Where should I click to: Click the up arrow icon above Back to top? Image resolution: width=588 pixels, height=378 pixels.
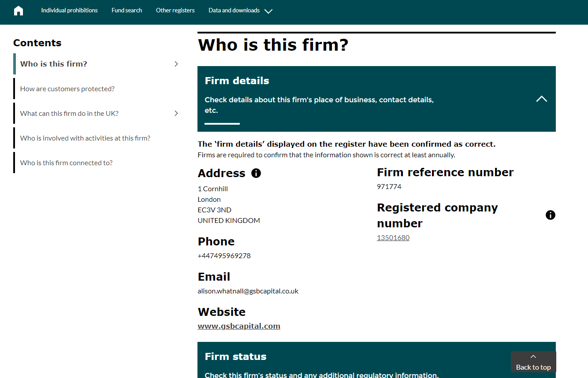[x=533, y=356]
